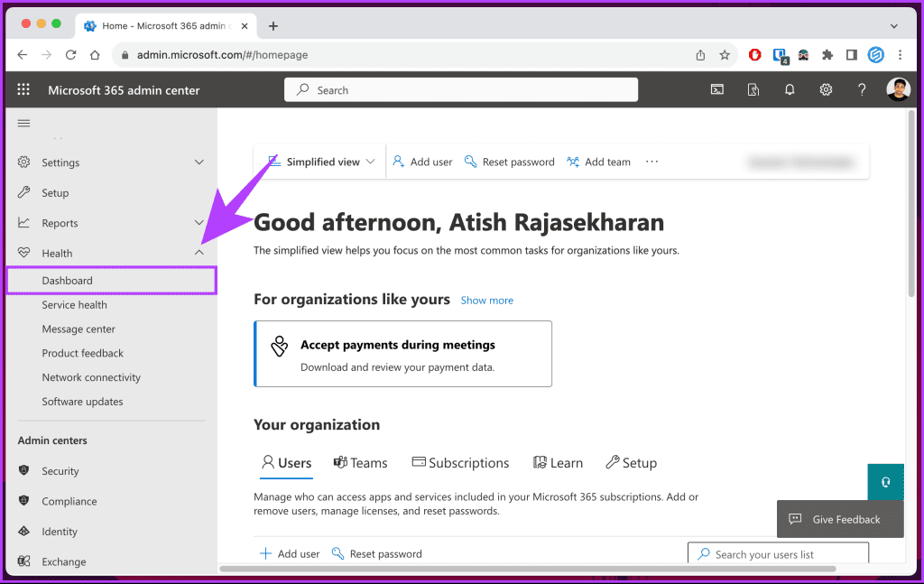Click the profile avatar picture

pos(899,89)
